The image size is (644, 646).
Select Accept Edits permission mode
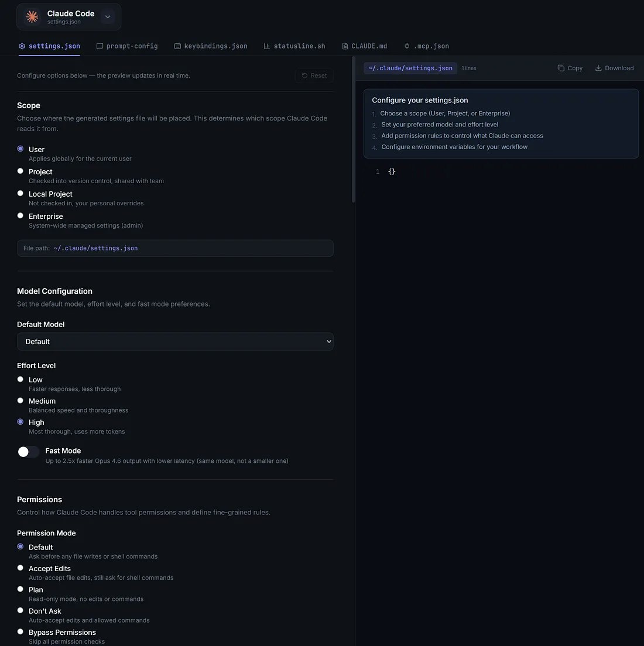pyautogui.click(x=20, y=568)
